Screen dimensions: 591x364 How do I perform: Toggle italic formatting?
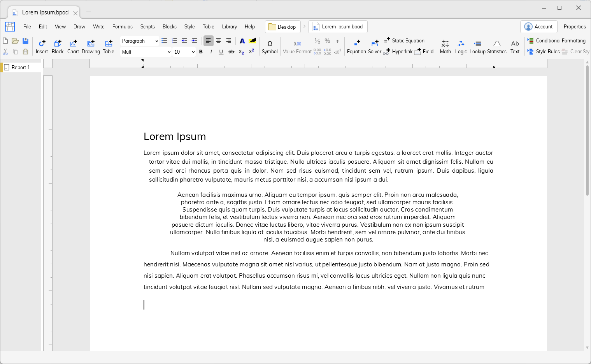click(x=211, y=52)
